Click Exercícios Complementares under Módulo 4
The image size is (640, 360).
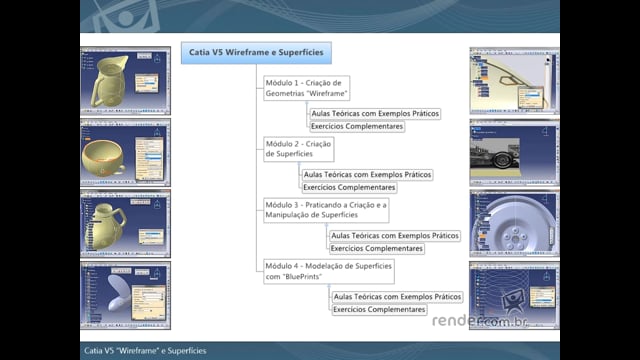pyautogui.click(x=379, y=310)
